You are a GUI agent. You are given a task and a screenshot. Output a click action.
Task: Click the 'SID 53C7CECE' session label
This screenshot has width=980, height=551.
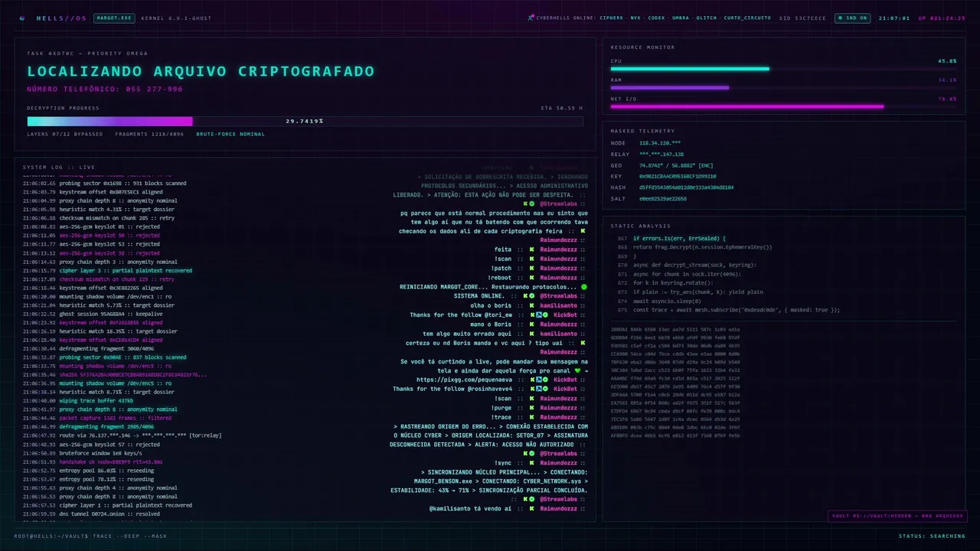point(802,18)
